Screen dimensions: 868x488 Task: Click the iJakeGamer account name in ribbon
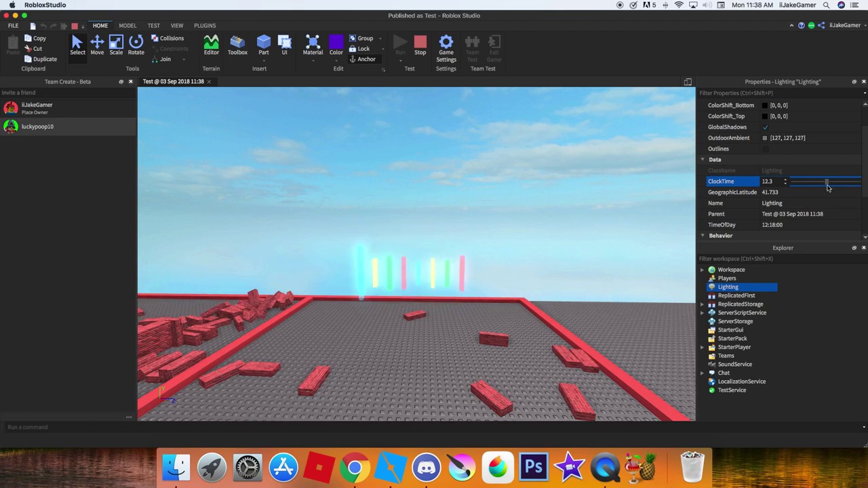(844, 26)
